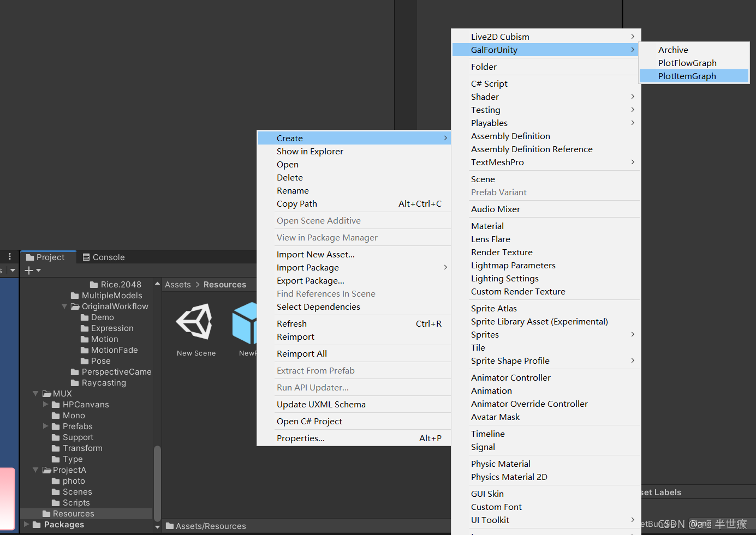This screenshot has width=756, height=535.
Task: Choose PlotFlowGraph from the submenu
Action: coord(694,63)
